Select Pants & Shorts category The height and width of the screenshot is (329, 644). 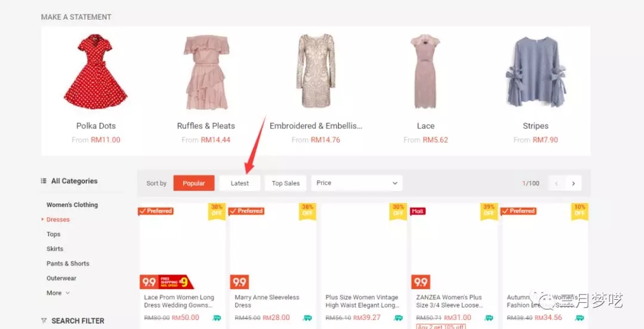click(68, 263)
